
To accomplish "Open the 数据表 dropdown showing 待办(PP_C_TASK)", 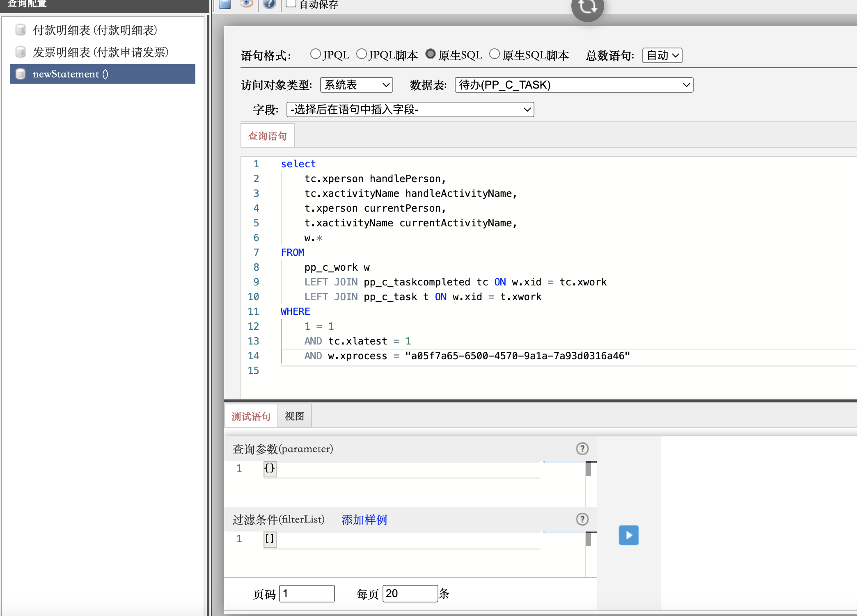I will click(x=573, y=85).
